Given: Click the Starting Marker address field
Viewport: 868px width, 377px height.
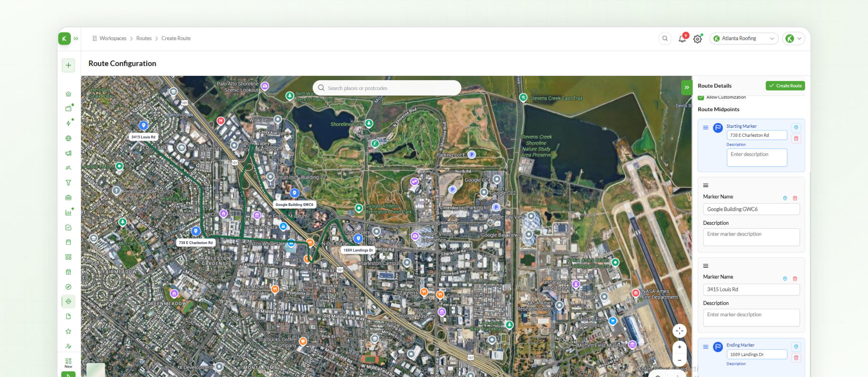Looking at the screenshot, I should pos(757,135).
